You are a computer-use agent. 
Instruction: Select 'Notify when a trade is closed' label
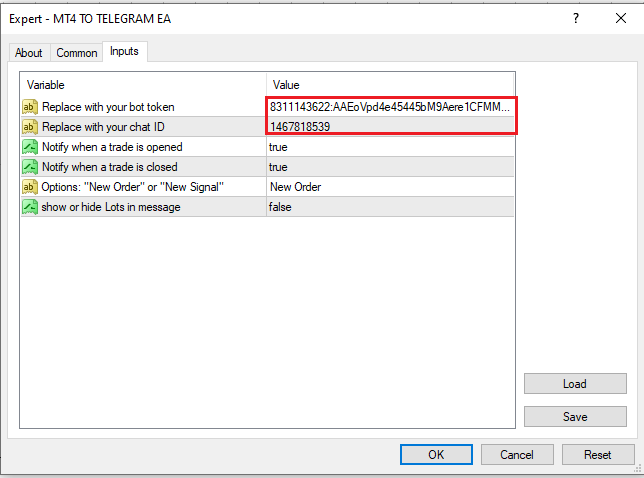(x=110, y=167)
